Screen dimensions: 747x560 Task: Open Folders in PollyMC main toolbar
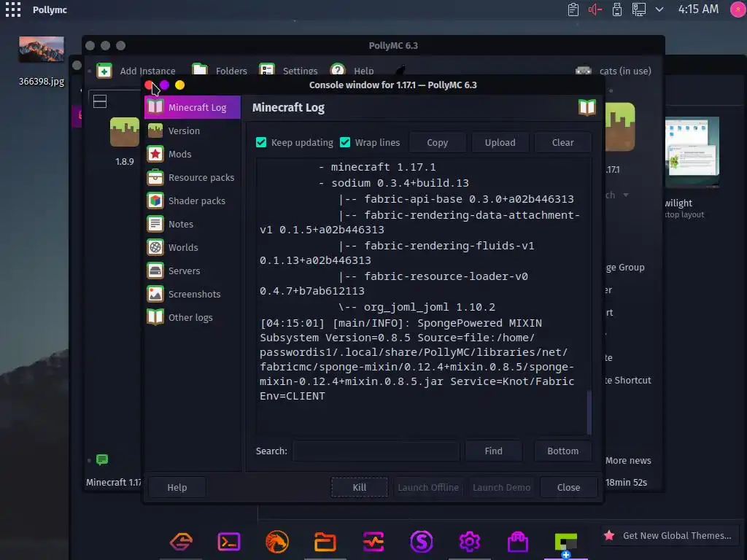click(220, 71)
